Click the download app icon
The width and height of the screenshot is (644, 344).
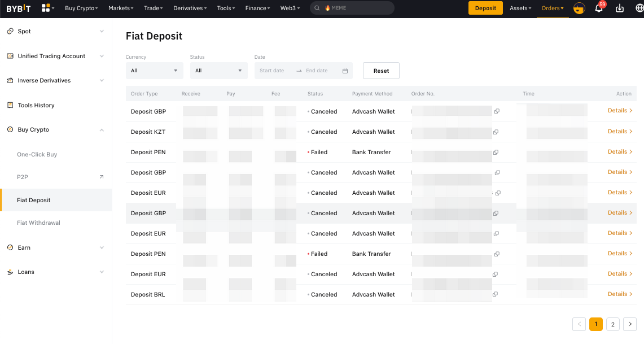[620, 8]
